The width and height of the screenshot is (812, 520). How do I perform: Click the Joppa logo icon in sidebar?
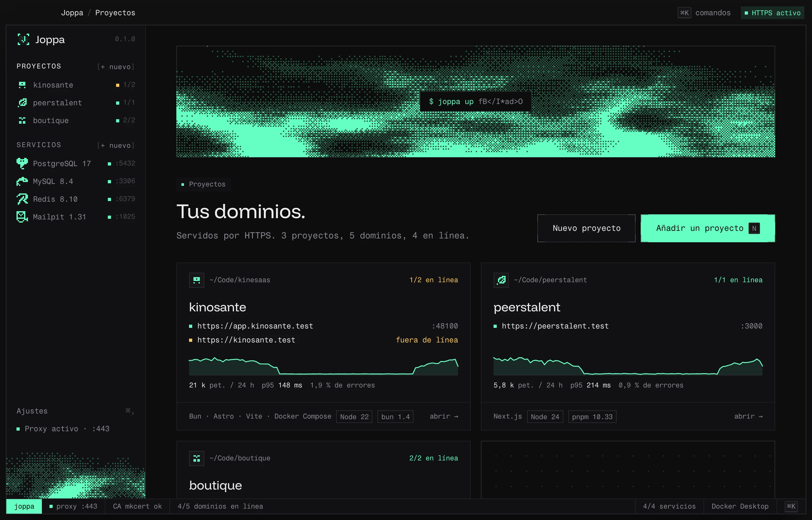pos(23,40)
